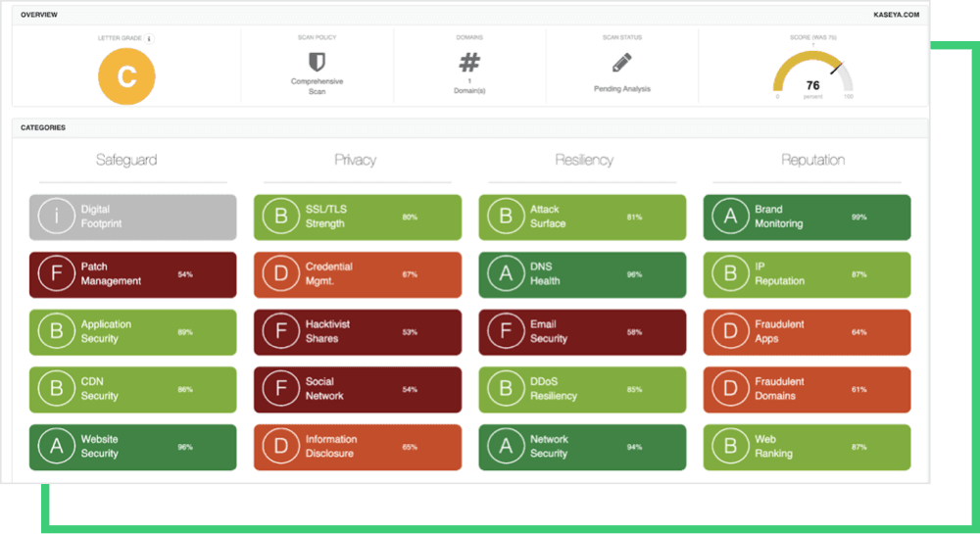
Task: Open the Fraudulent Domains tile
Action: [807, 389]
